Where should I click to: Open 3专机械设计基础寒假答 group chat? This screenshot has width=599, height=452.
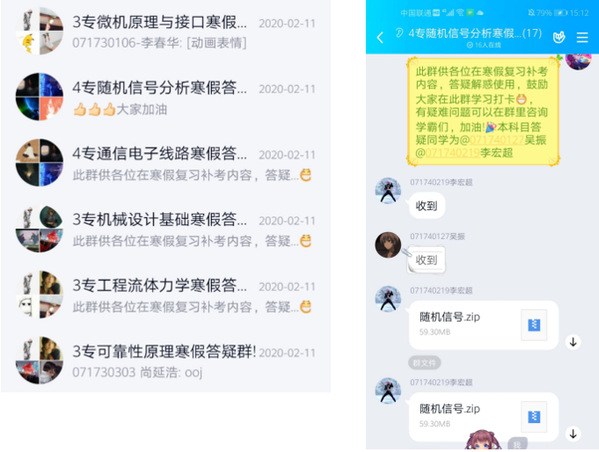pyautogui.click(x=166, y=228)
